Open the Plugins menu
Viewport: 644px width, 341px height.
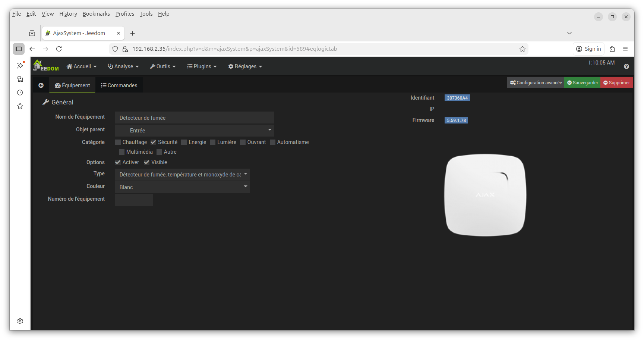[202, 66]
